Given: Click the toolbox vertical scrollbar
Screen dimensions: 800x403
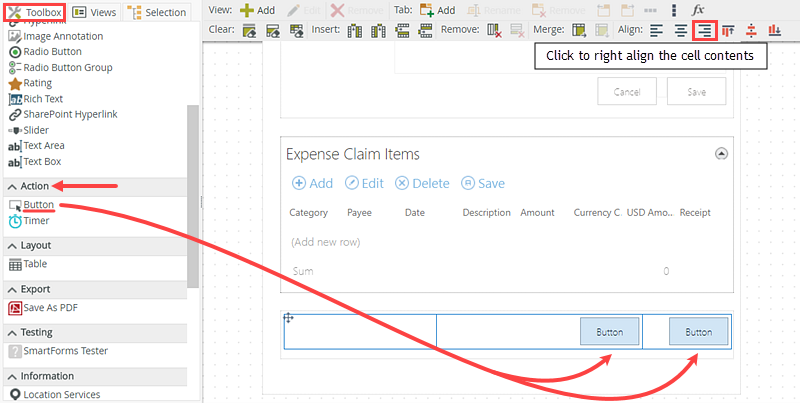Looking at the screenshot, I should point(193,196).
